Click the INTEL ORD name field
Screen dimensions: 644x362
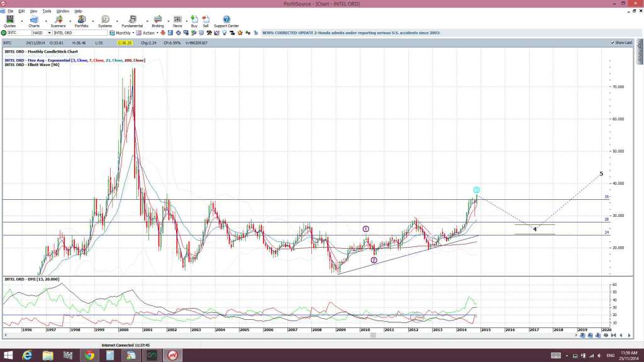[x=80, y=33]
